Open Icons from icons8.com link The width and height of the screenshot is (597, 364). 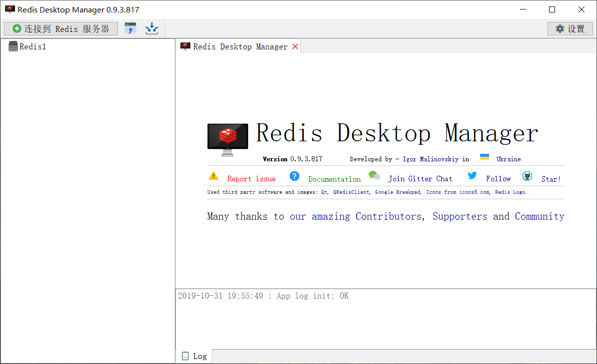tap(458, 192)
